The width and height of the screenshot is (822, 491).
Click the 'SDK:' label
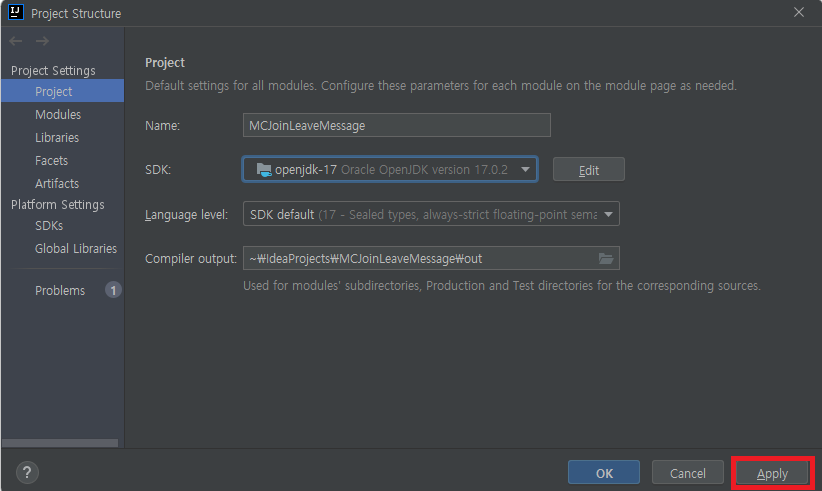158,170
